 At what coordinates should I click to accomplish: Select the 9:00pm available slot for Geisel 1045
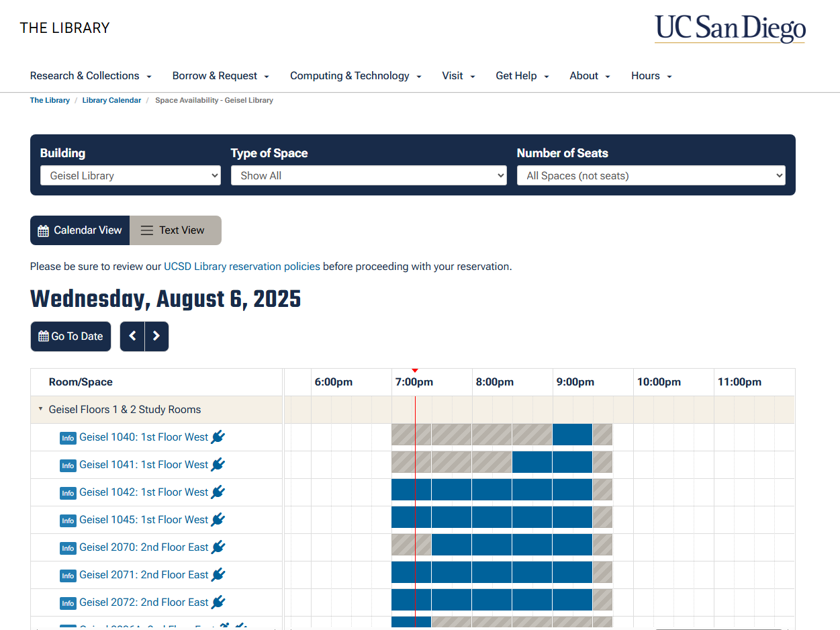click(x=573, y=517)
